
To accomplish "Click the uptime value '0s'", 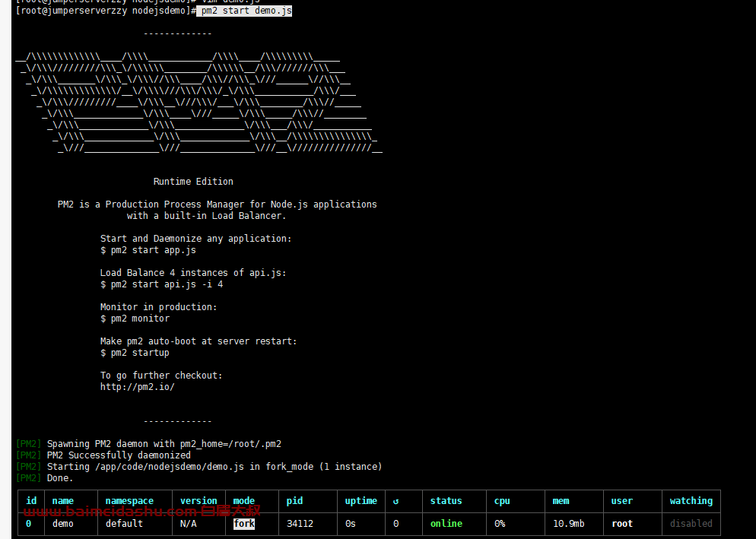I will click(351, 524).
